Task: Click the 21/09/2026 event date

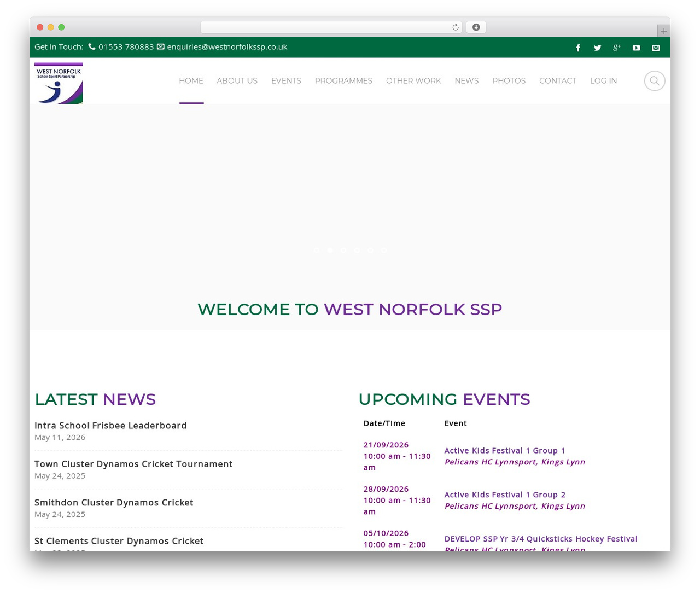Action: click(386, 445)
